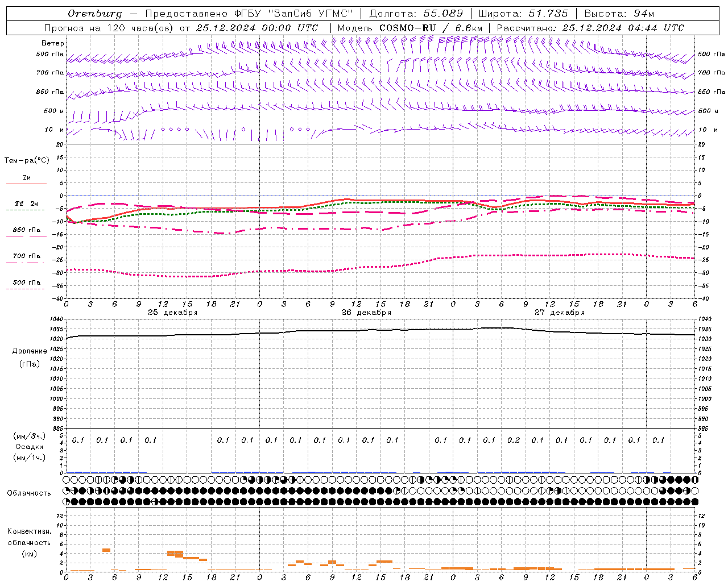The height and width of the screenshot is (582, 728).
Task: Click the '25 декабря' date label
Action: click(x=172, y=313)
